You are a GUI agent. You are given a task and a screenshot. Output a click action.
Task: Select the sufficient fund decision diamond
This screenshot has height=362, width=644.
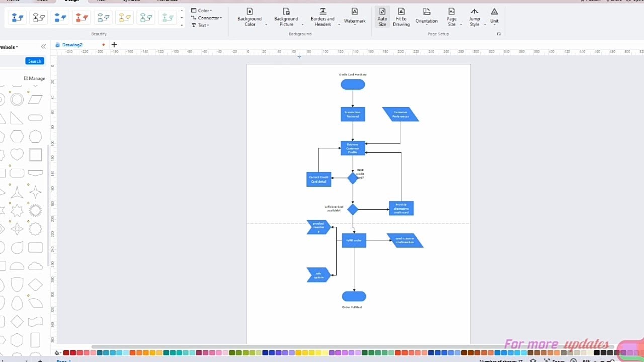(353, 209)
